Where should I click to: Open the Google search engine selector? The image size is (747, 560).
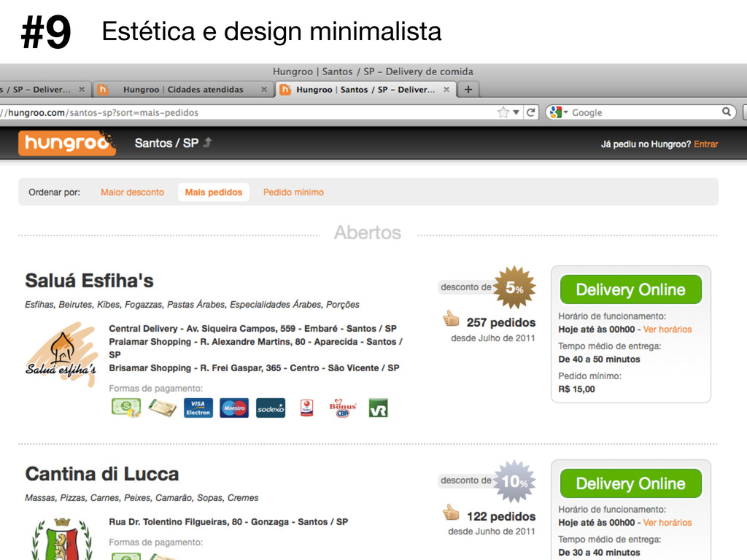coord(559,112)
